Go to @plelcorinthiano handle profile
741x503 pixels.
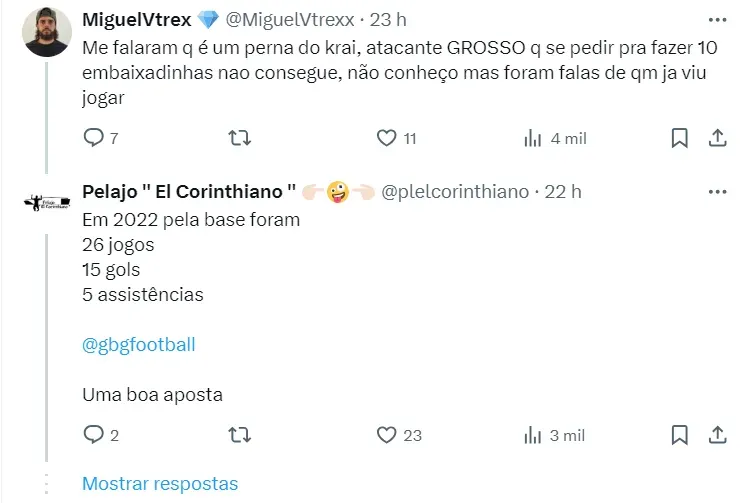coord(454,191)
